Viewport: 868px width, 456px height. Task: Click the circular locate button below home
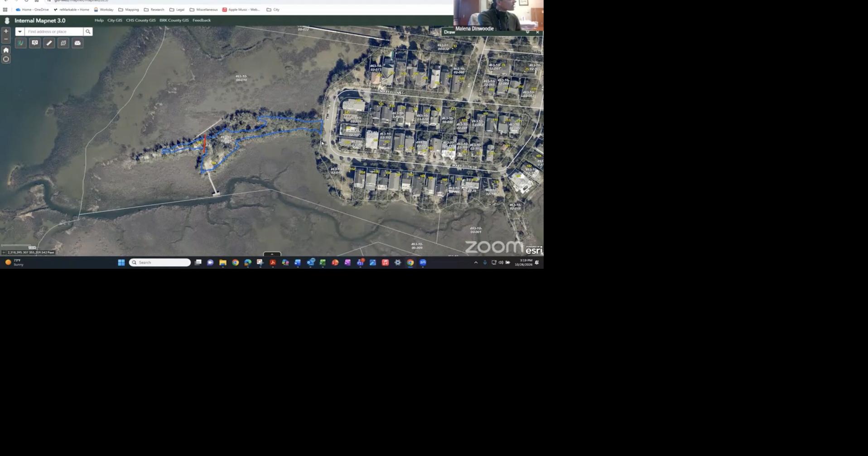point(6,59)
